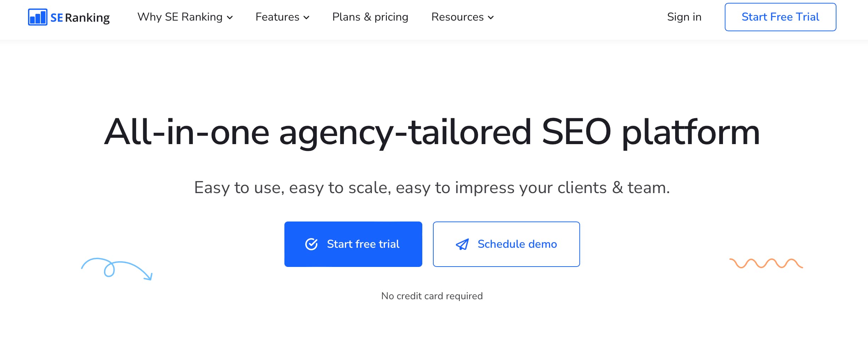Click the SE Ranking wordmark in the header
Viewport: 868px width, 361px height.
click(80, 17)
